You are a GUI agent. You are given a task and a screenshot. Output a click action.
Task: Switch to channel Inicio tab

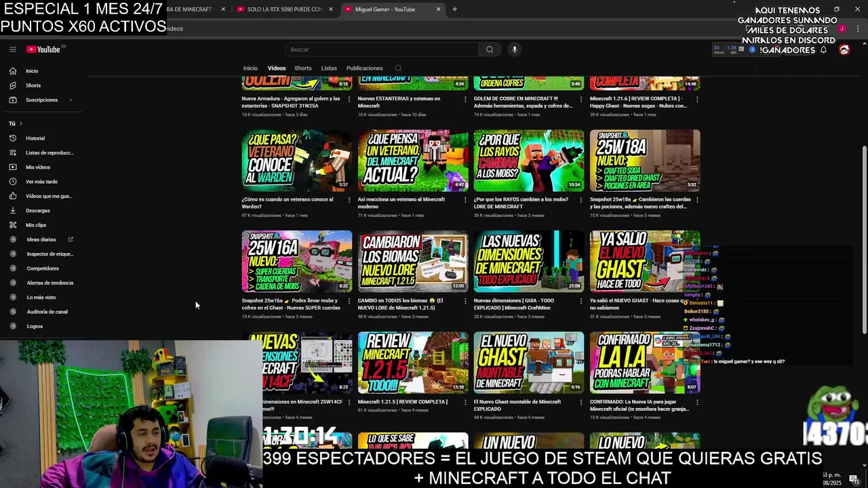tap(250, 68)
